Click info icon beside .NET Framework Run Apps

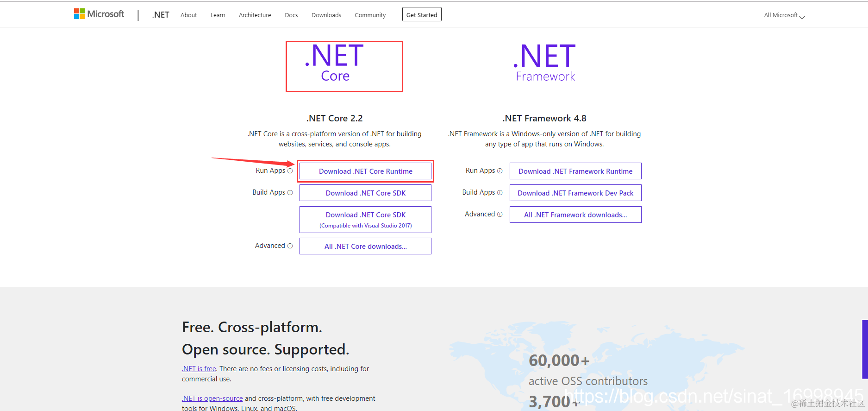[x=500, y=171]
